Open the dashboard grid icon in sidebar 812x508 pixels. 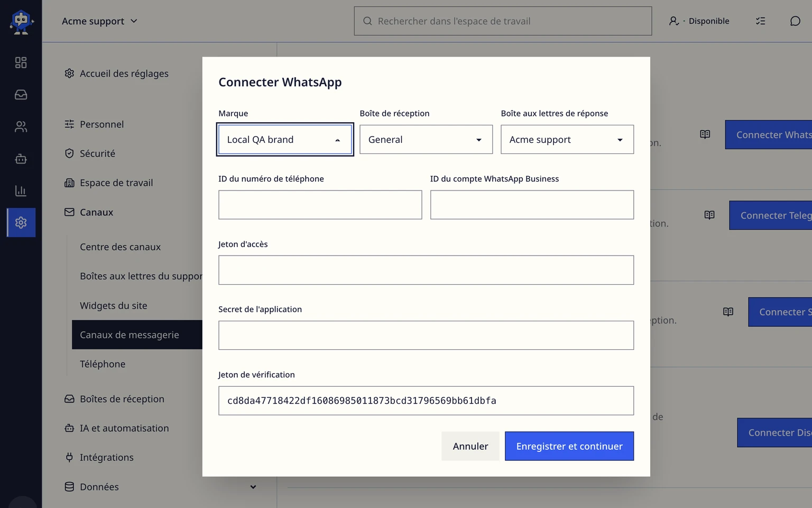pyautogui.click(x=21, y=62)
